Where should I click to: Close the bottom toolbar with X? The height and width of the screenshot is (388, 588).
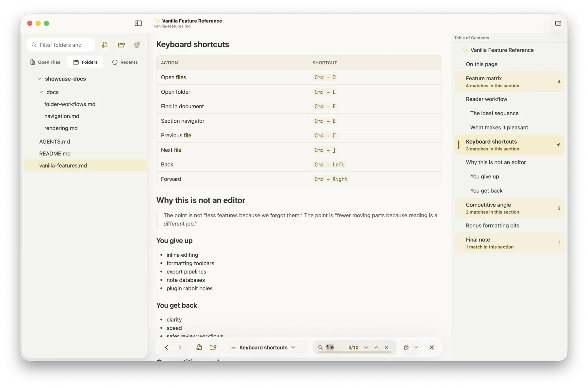tap(432, 348)
